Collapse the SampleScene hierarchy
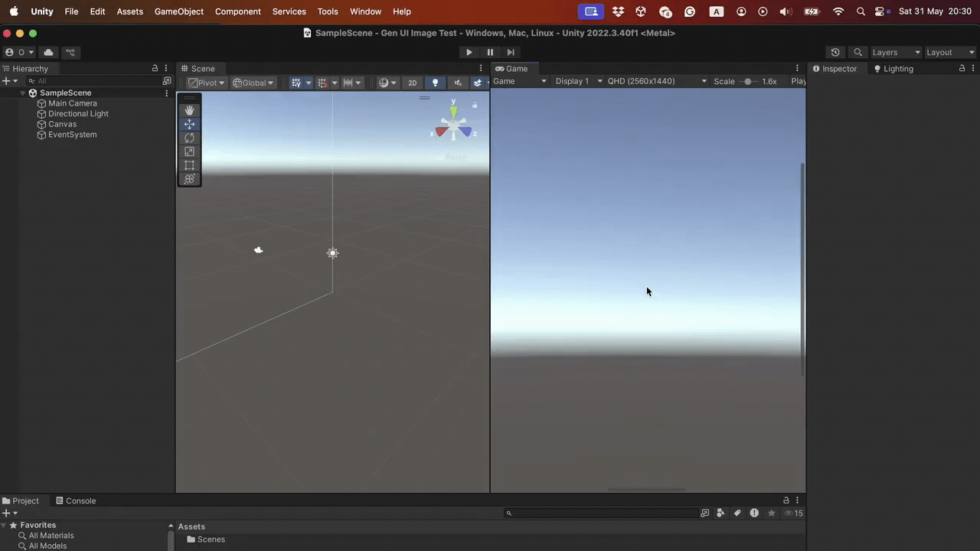 click(x=23, y=93)
